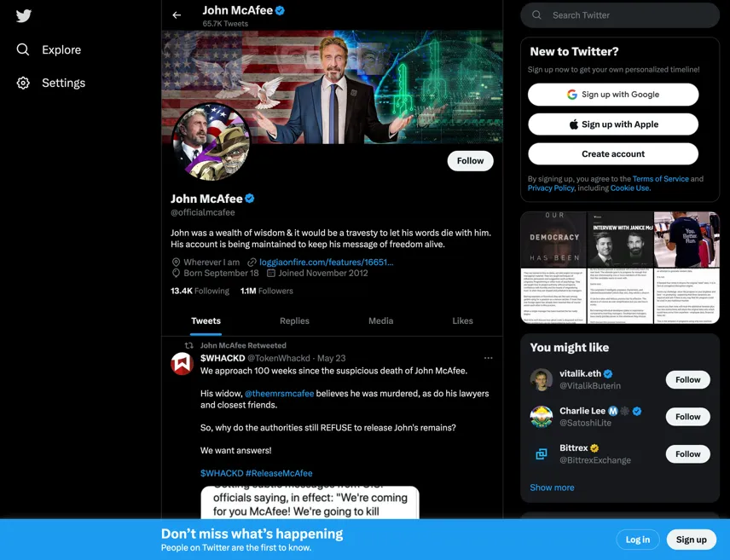
Task: Open the Democracy media thumbnail
Action: tap(553, 268)
